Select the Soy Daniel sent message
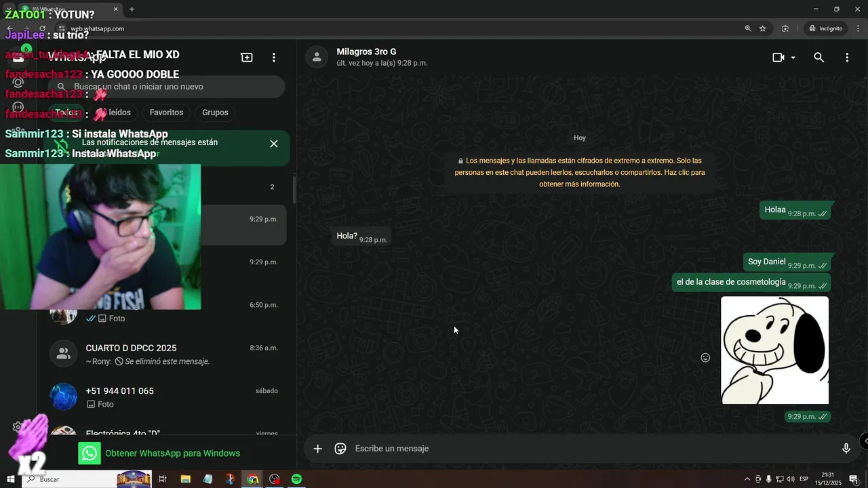 787,262
